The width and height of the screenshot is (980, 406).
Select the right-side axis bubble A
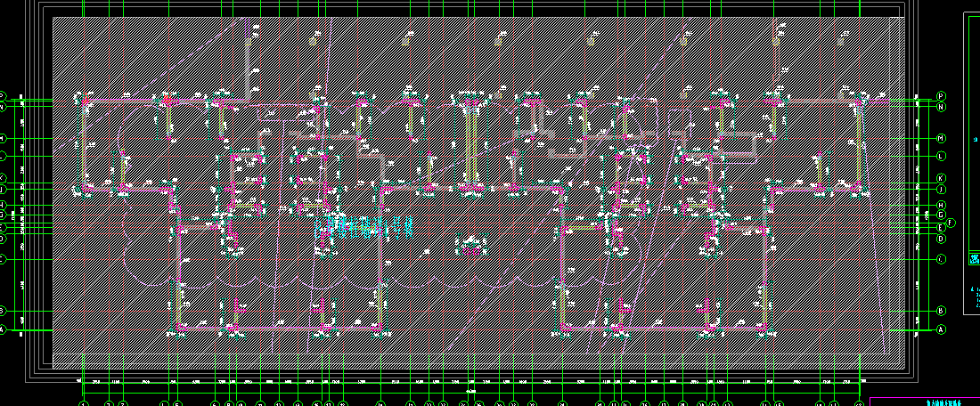(x=942, y=329)
